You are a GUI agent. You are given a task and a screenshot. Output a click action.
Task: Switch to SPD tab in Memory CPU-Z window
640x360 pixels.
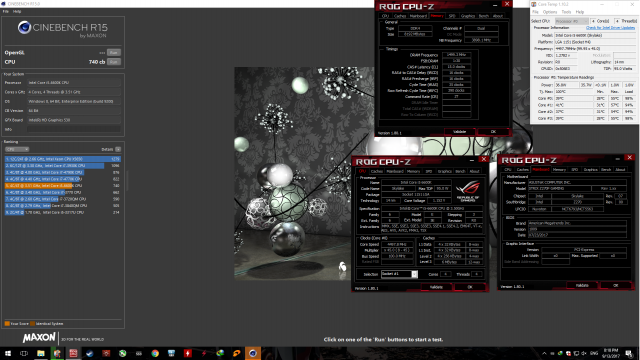(452, 16)
